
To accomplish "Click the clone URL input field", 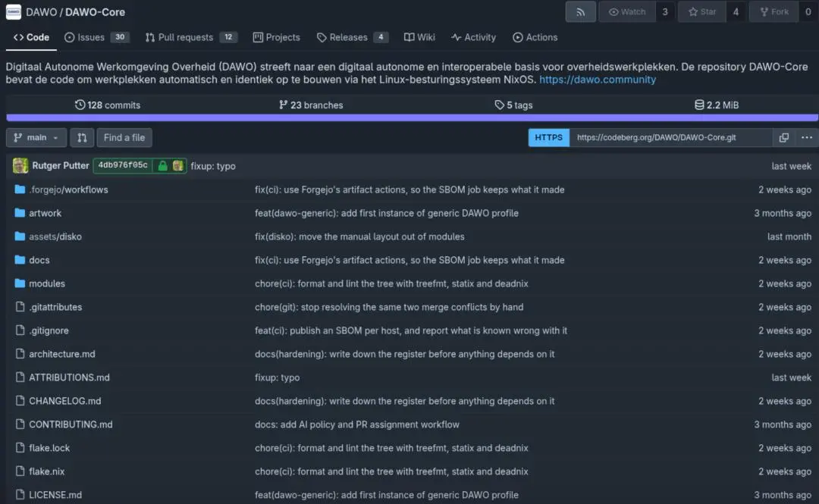I will point(670,137).
